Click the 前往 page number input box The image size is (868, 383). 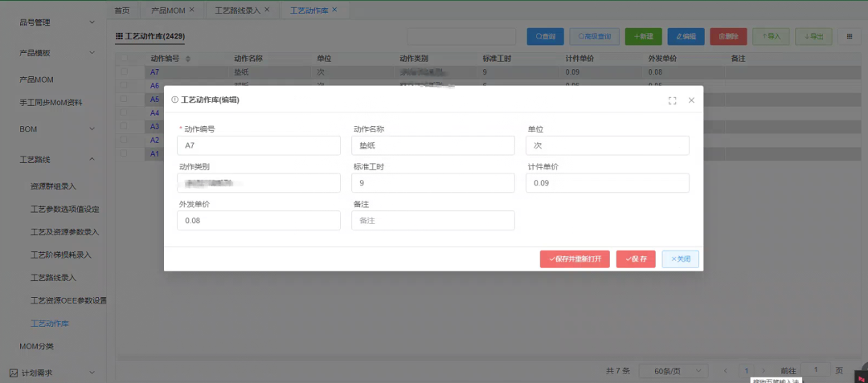coord(816,371)
